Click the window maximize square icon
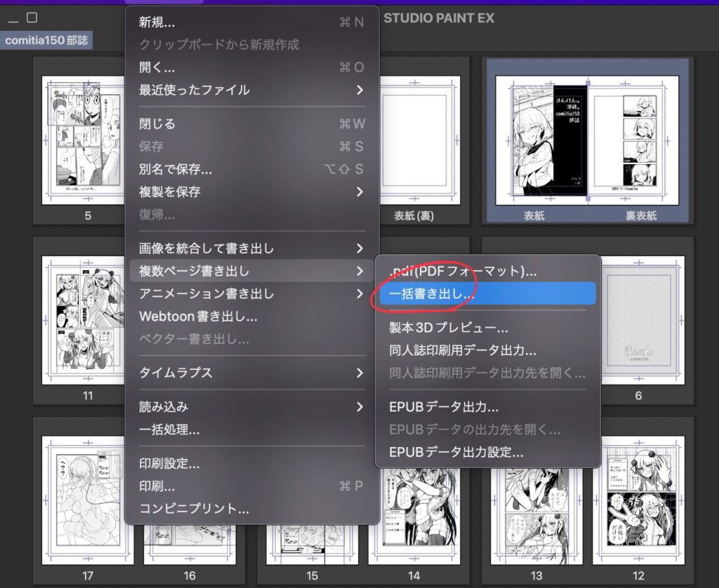 [32, 18]
